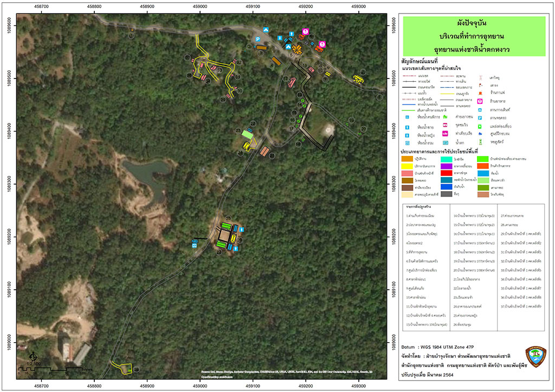The image size is (555, 392).
Task: Click the blue P parking icon in legend
Action: 480,117
